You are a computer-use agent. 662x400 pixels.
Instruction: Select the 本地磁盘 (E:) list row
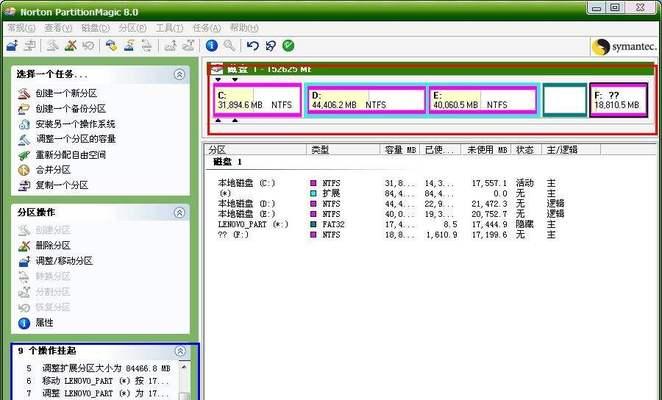(391, 214)
